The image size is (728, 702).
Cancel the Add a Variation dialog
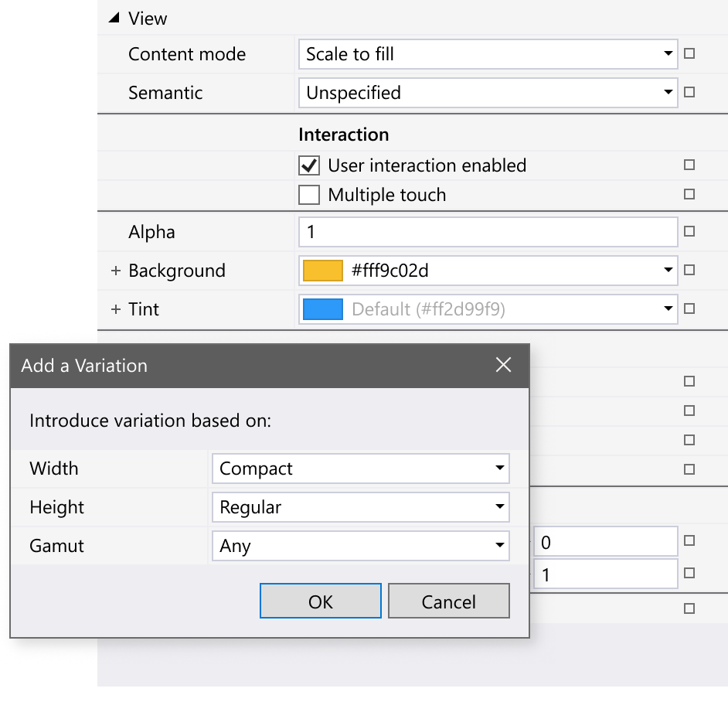pos(448,601)
